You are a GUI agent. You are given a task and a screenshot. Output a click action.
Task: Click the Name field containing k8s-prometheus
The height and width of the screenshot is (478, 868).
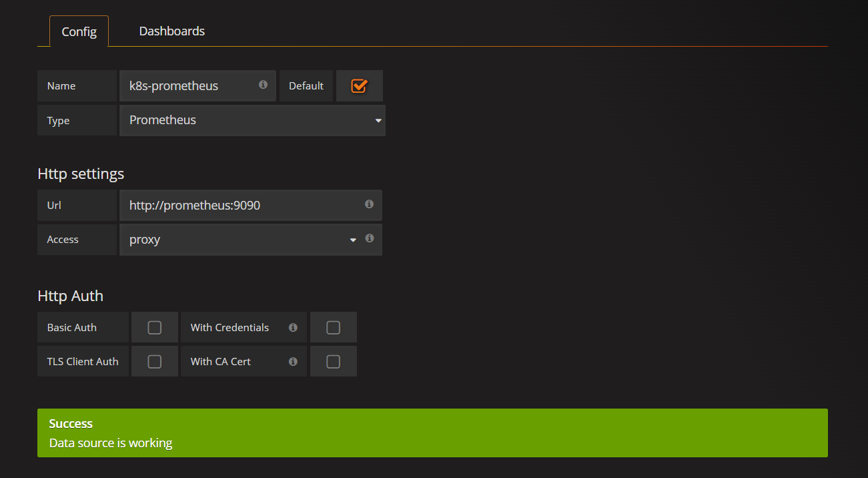coord(197,86)
